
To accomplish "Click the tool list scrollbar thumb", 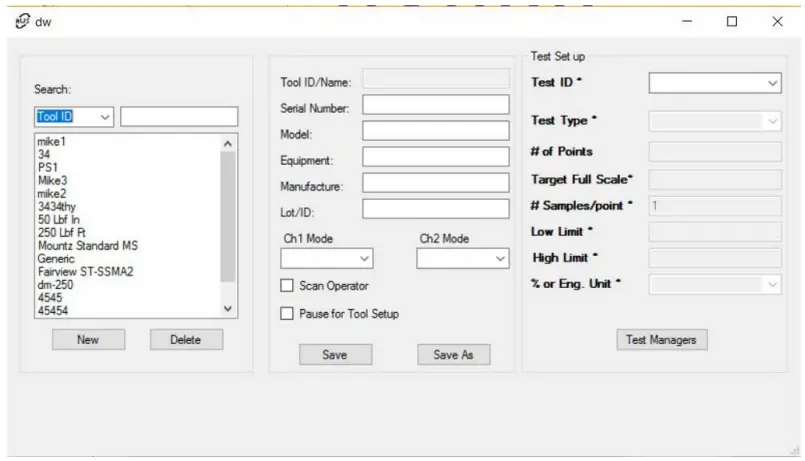I will (x=228, y=217).
